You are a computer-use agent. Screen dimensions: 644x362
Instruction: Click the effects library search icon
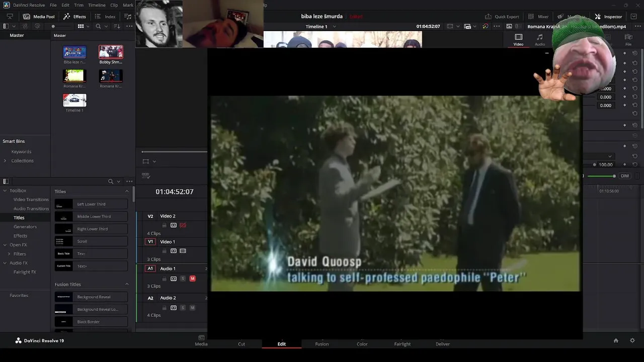111,182
